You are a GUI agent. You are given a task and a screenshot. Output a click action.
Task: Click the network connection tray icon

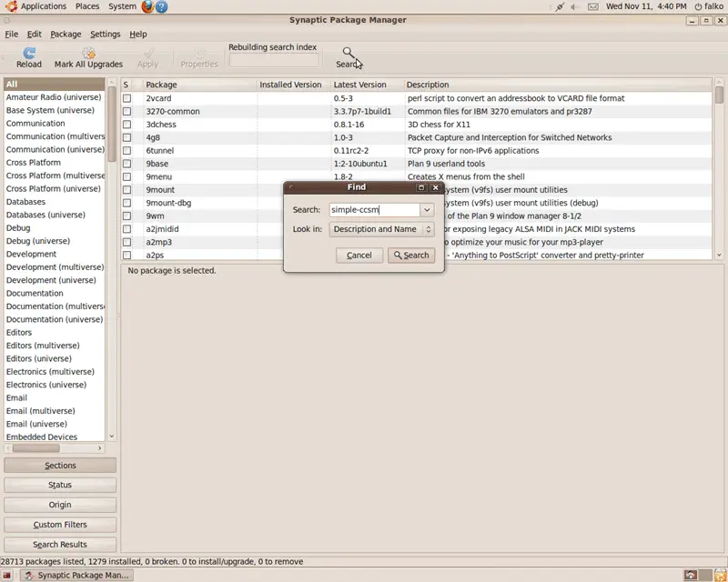[560, 6]
